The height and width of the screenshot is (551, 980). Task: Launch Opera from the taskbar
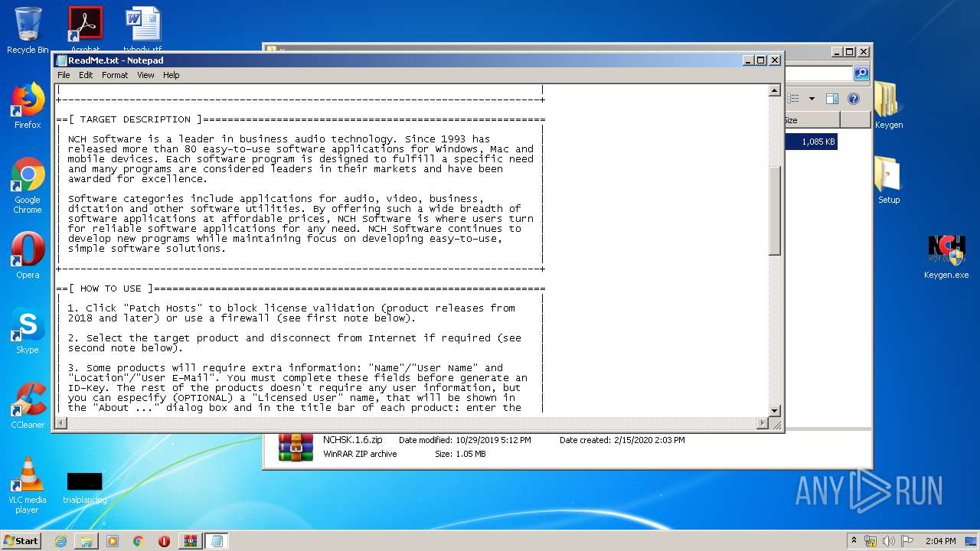click(x=164, y=541)
